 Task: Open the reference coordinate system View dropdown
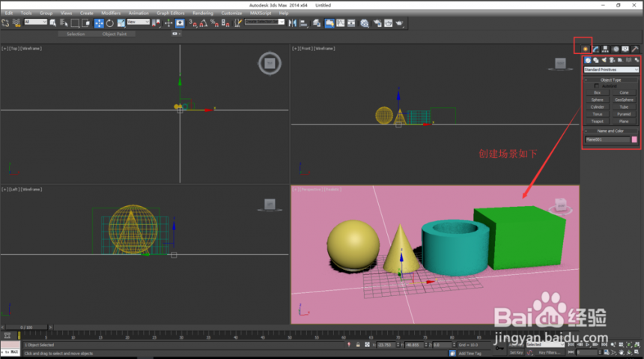tap(138, 22)
